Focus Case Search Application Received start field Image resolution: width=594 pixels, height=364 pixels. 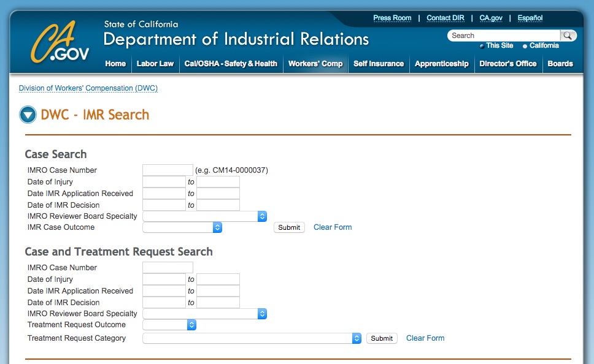[164, 194]
